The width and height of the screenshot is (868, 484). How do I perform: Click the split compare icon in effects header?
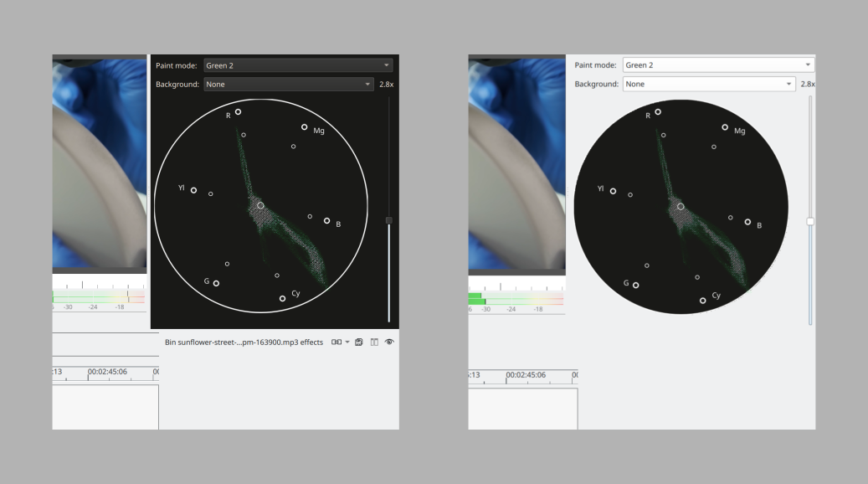coord(374,342)
